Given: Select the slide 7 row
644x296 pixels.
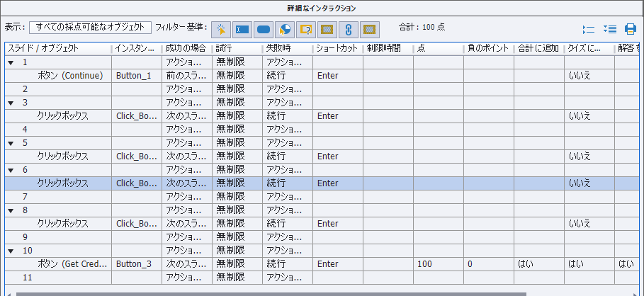Looking at the screenshot, I should 322,197.
